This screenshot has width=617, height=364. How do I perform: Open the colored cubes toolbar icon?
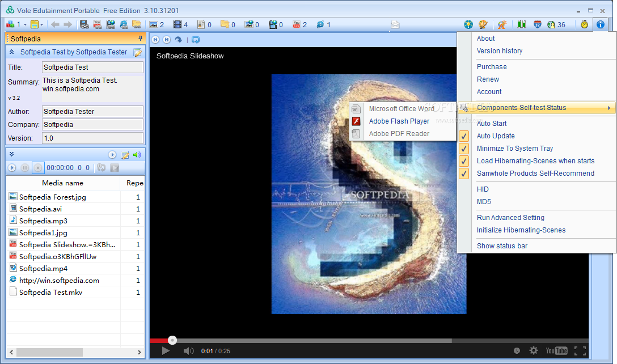pos(10,25)
